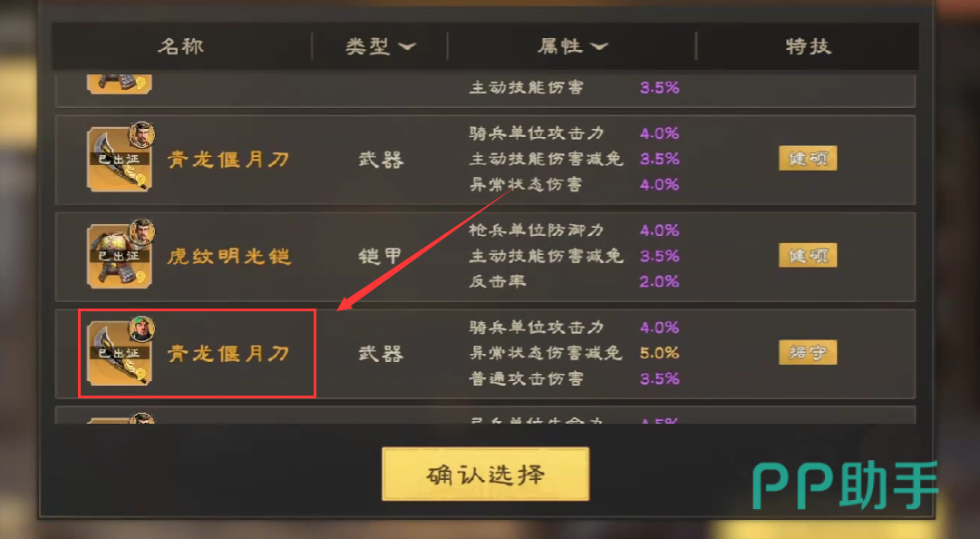Click 健硕 skill tag on 青龙偃月刀
Image resolution: width=980 pixels, height=539 pixels.
[x=808, y=159]
